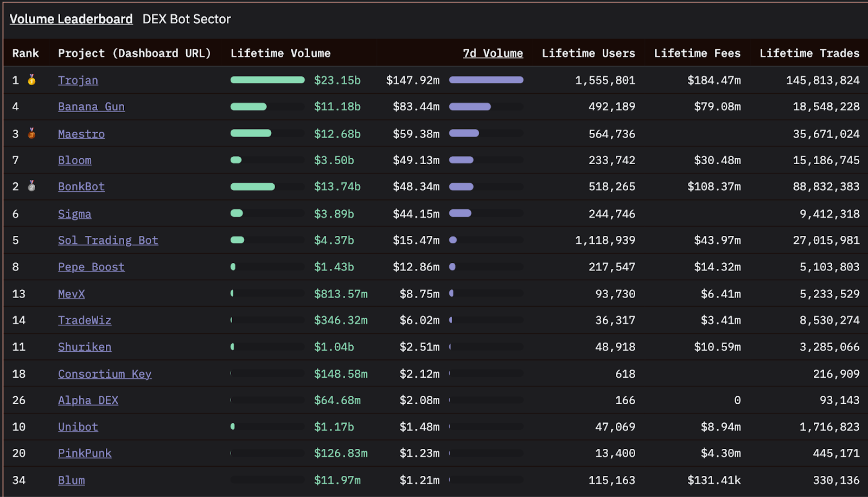The height and width of the screenshot is (497, 868).
Task: Click the silver medal icon beside BonkBot
Action: (32, 186)
